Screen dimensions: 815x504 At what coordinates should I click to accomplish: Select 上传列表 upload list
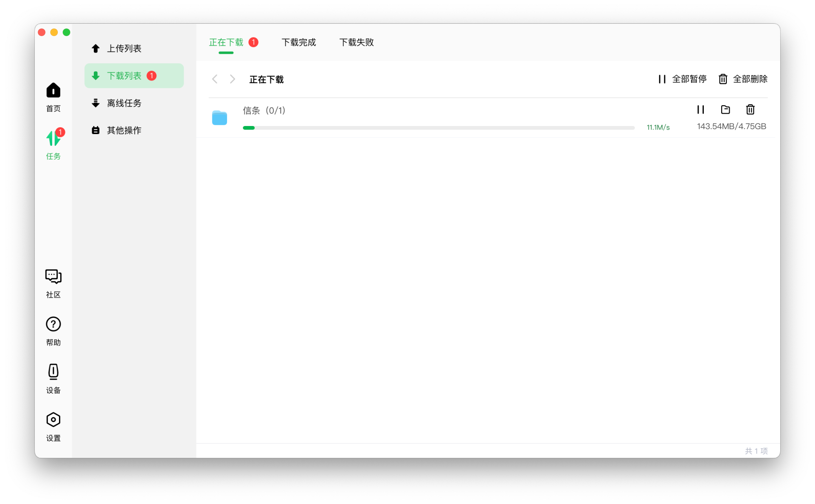tap(134, 48)
